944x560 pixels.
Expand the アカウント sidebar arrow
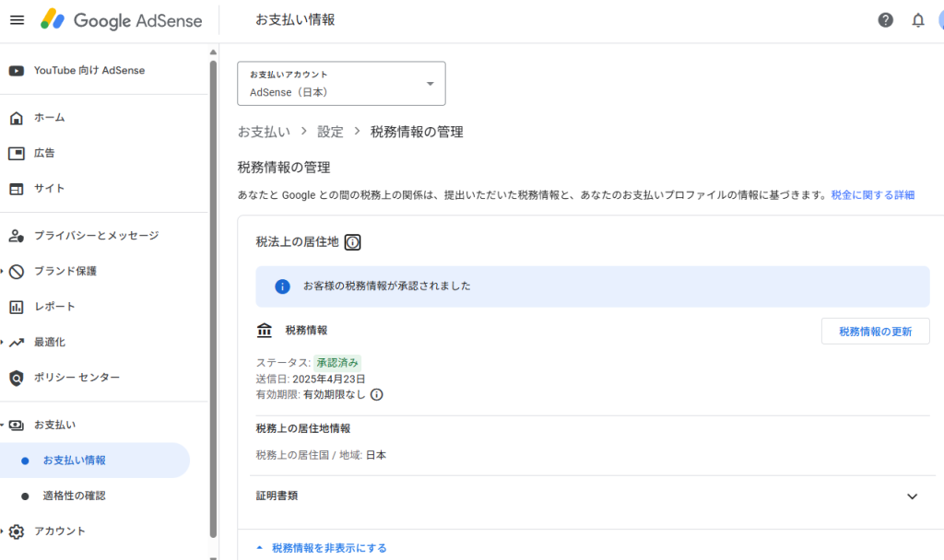click(x=2, y=531)
